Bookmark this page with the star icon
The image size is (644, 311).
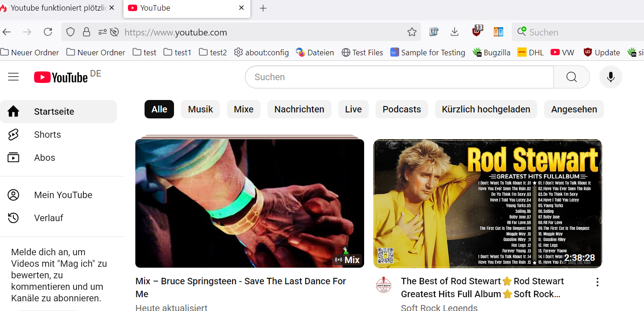[x=412, y=32]
